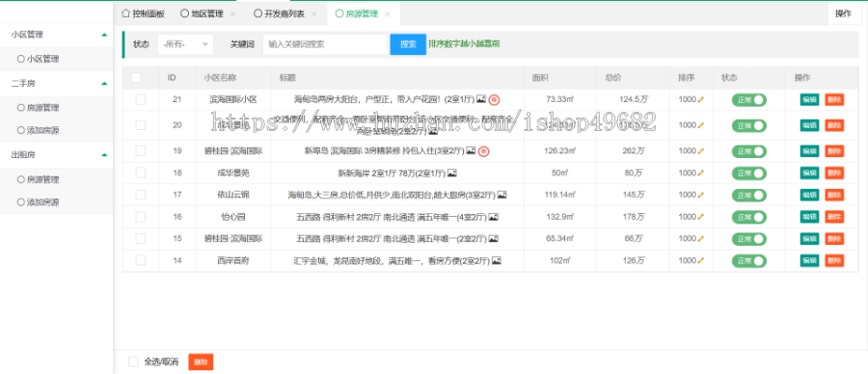The height and width of the screenshot is (374, 868).
Task: Switch to the 开发商列表 tab
Action: (x=280, y=14)
